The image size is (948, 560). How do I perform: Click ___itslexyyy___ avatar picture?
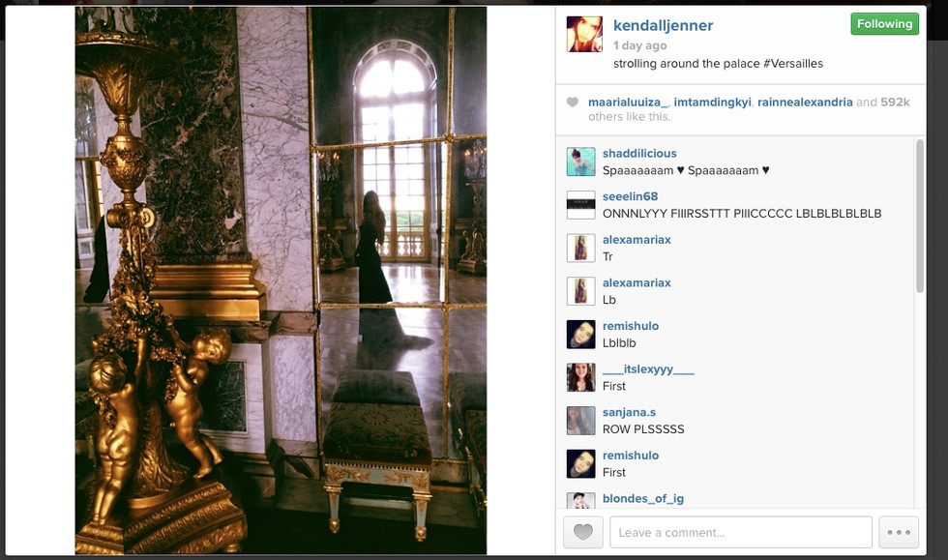pyautogui.click(x=580, y=377)
